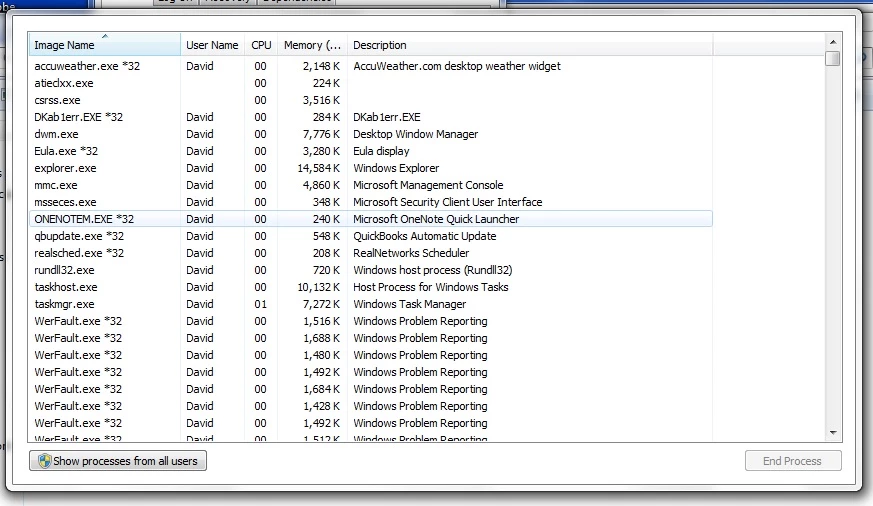Select WerFault.exe row with 1,688 K memory
This screenshot has width=873, height=506.
coord(371,338)
